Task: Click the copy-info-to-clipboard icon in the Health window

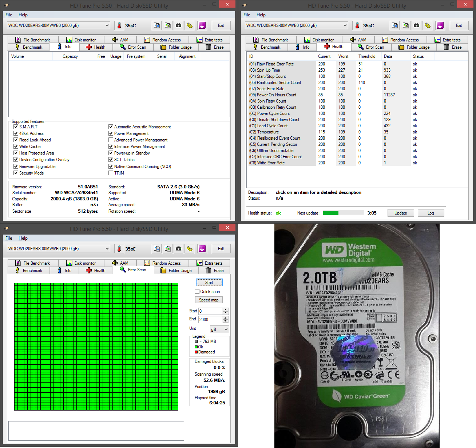Action: (394, 25)
